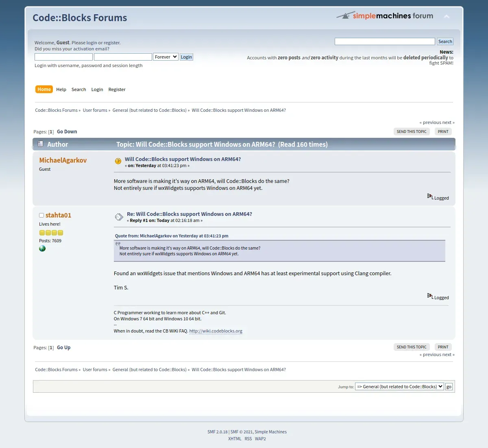Click the go button beside Jump to

point(449,387)
